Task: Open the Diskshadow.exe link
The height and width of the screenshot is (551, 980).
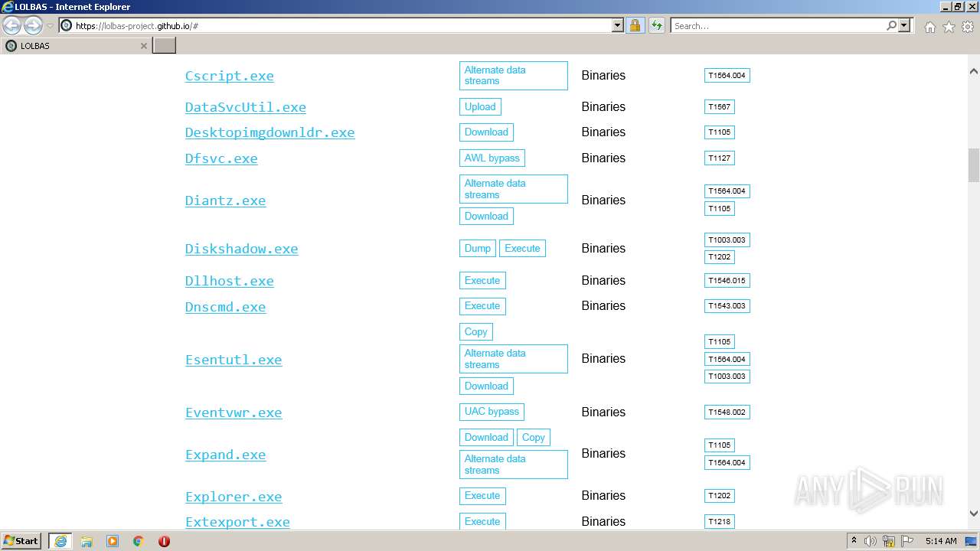Action: pos(241,249)
